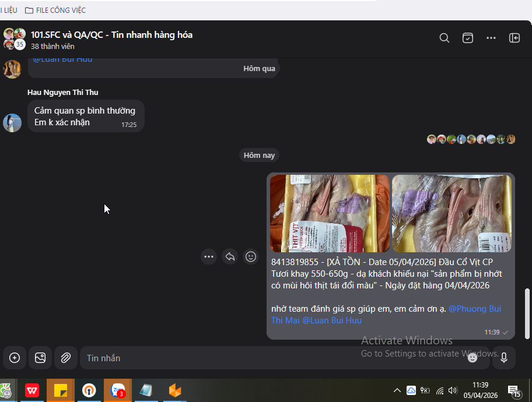
Task: Click the group title 101.SFC và QA/QC
Action: click(111, 34)
